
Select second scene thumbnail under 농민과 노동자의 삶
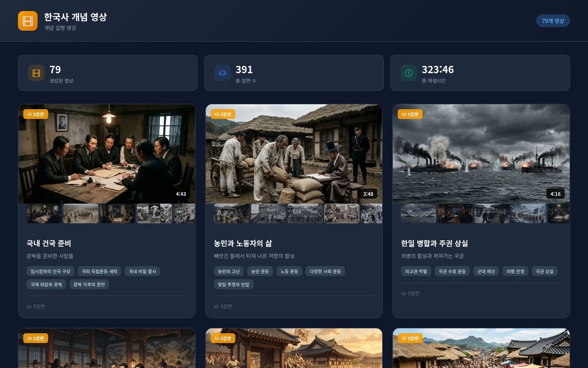pos(268,213)
